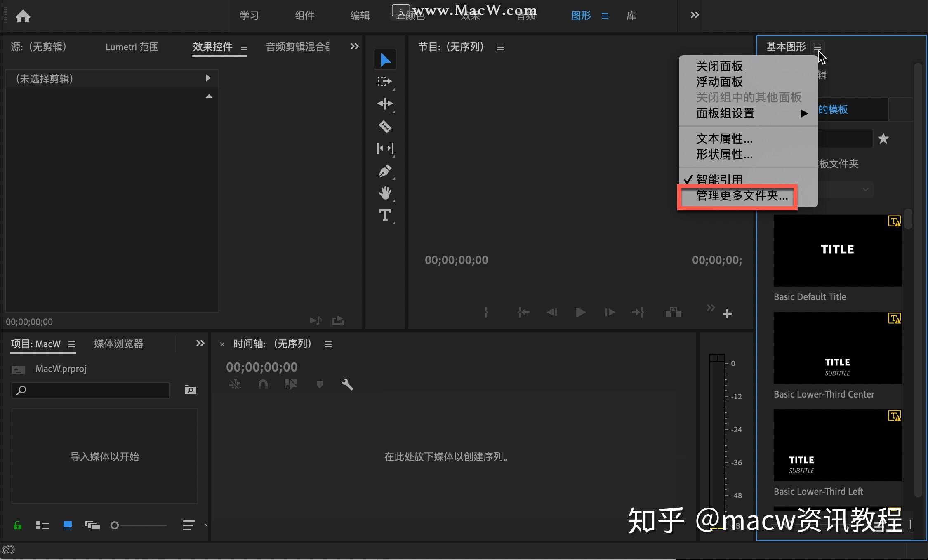Toggle snapping with the magnet icon

(263, 384)
